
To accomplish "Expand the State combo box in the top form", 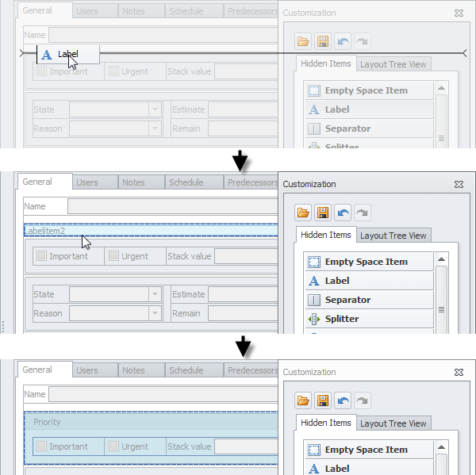I will [x=155, y=109].
